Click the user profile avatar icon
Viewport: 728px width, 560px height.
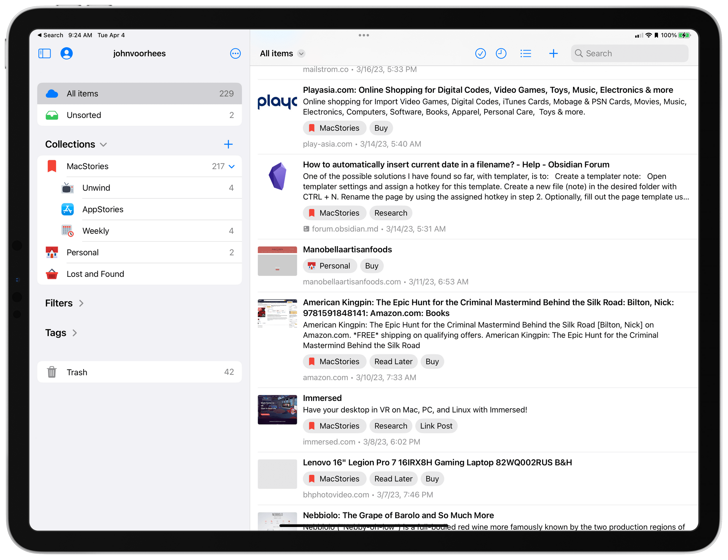66,53
